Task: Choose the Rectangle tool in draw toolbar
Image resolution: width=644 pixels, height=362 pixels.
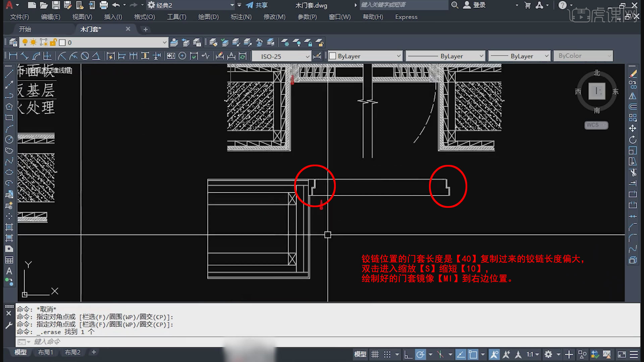Action: coord(9,118)
